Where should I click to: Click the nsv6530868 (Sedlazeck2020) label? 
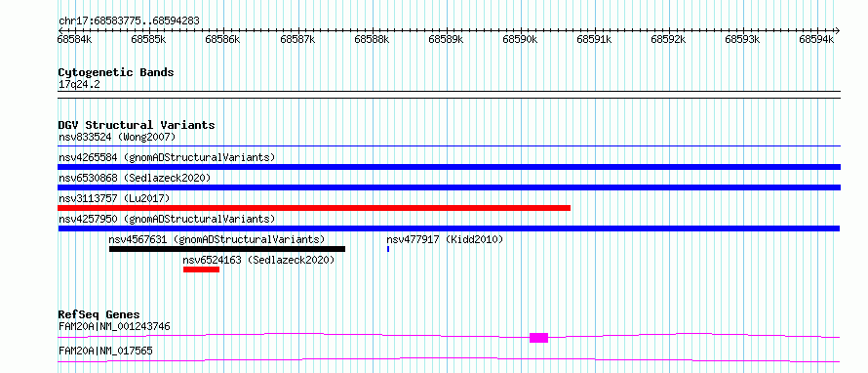click(x=135, y=178)
